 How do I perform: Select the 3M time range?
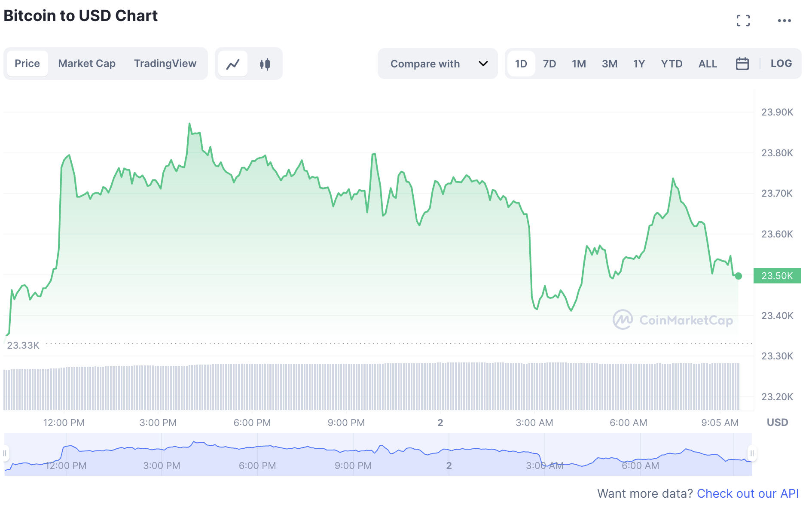pos(609,64)
